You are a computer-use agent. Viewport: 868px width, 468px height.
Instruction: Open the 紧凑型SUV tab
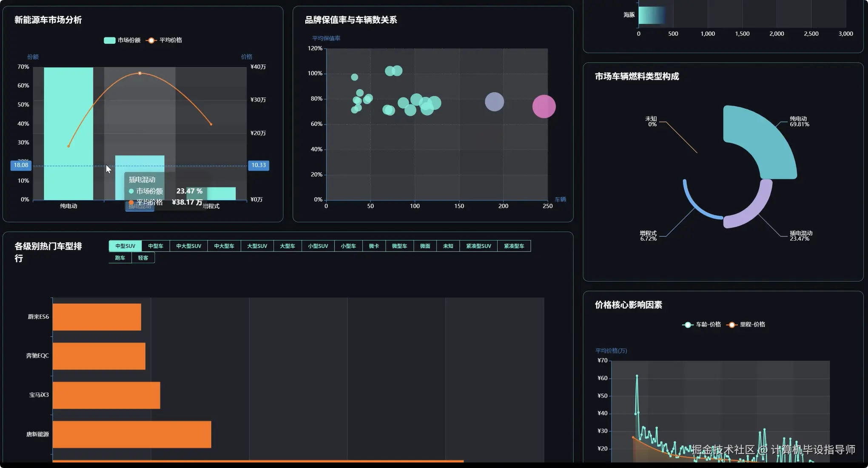[x=478, y=246]
